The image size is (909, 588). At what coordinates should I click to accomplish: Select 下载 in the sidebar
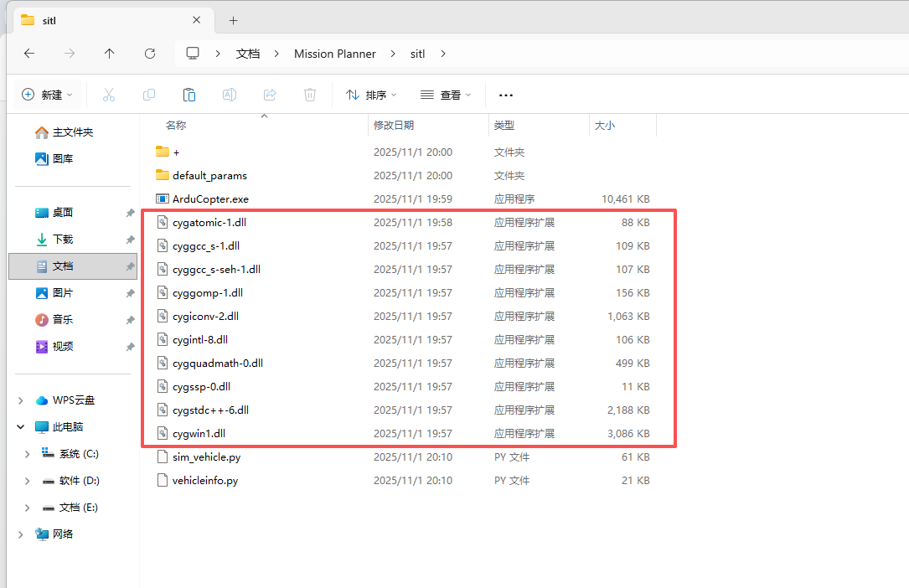(63, 240)
